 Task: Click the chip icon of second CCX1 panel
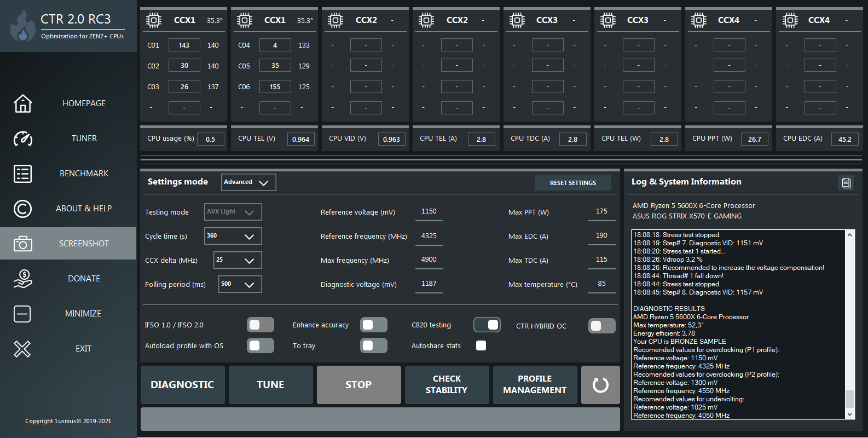click(245, 21)
